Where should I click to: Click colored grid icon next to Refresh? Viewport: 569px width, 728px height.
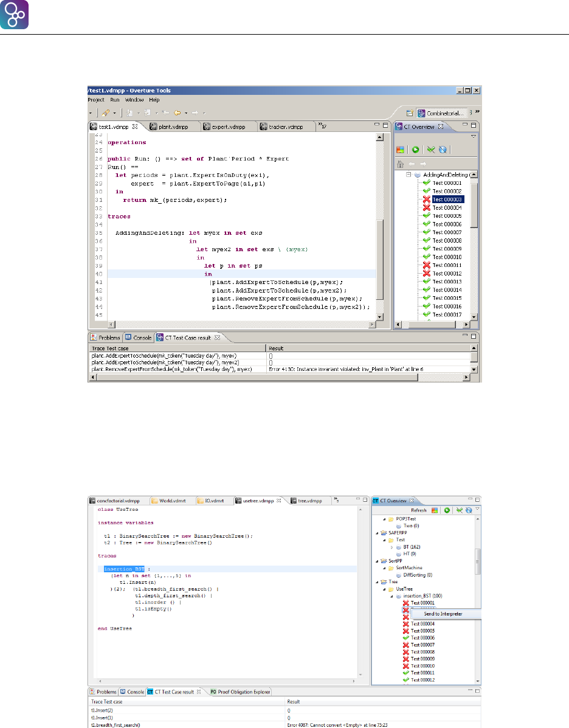pyautogui.click(x=434, y=510)
